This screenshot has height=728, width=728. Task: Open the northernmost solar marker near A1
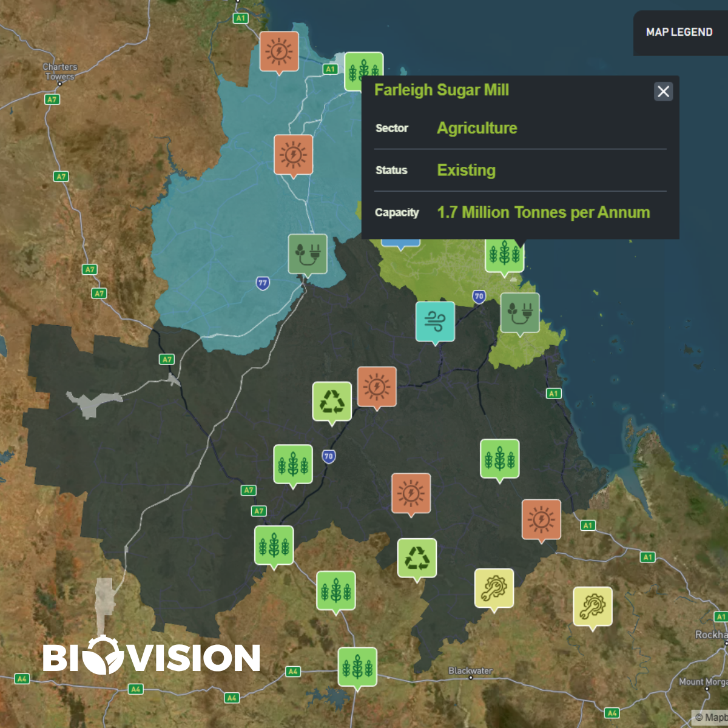coord(279,52)
